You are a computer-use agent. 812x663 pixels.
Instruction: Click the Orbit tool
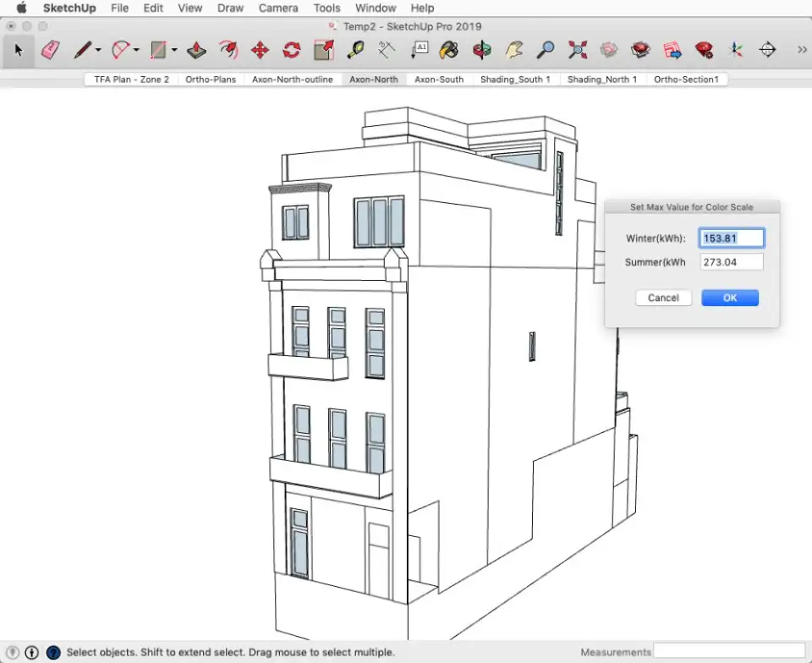click(481, 50)
